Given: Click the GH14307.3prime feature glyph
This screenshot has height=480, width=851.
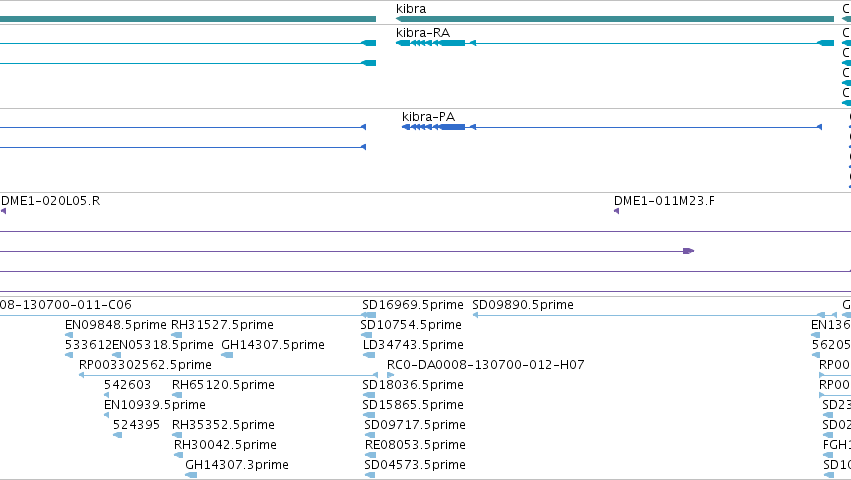Looking at the screenshot, I should [191, 476].
